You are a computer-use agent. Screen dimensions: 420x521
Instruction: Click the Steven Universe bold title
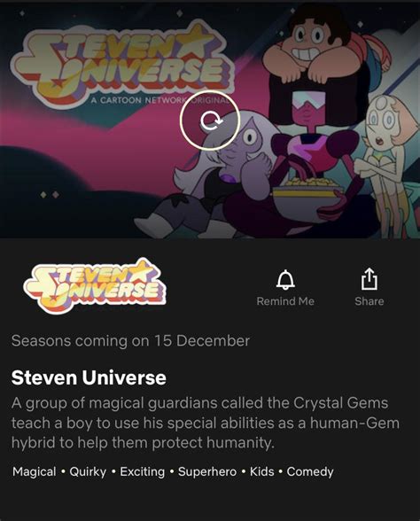coord(89,377)
